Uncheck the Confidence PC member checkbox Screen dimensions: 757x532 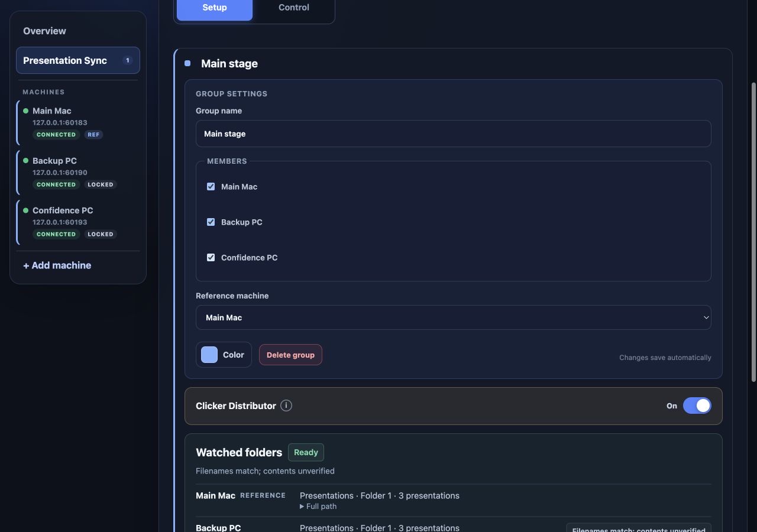point(211,257)
